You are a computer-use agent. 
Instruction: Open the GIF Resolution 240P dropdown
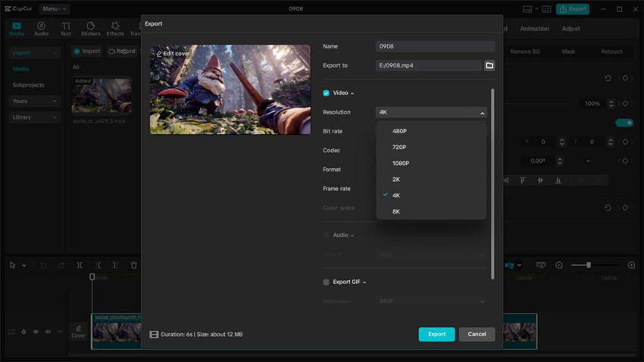[x=431, y=301]
